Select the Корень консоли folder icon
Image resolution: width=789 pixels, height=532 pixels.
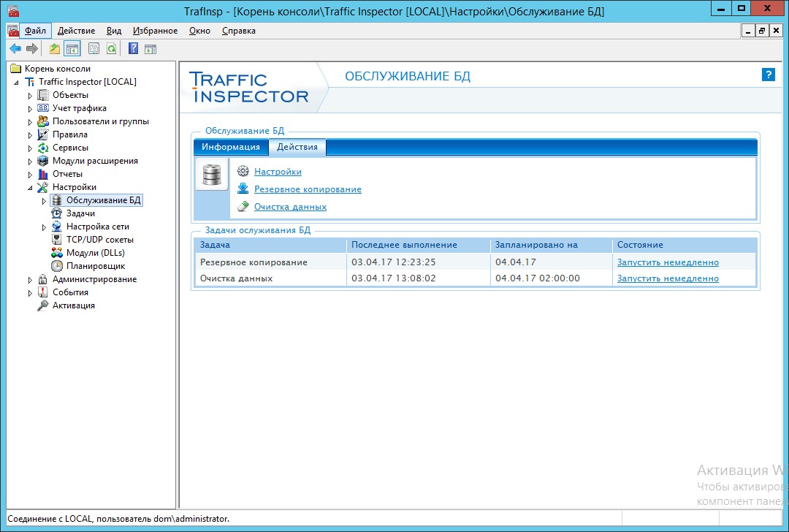(x=15, y=69)
